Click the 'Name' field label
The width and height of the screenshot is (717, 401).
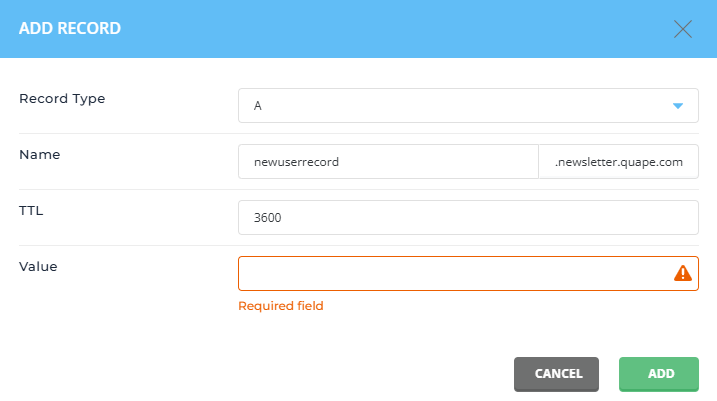tap(40, 155)
